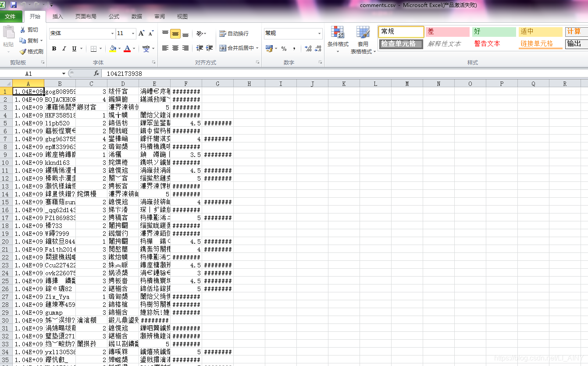Expand border options arrow
Viewport: 588px width, 366px height.
pyautogui.click(x=100, y=49)
